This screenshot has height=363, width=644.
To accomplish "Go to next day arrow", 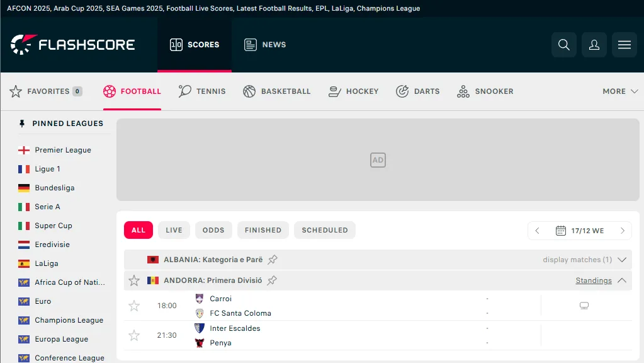I will point(622,231).
